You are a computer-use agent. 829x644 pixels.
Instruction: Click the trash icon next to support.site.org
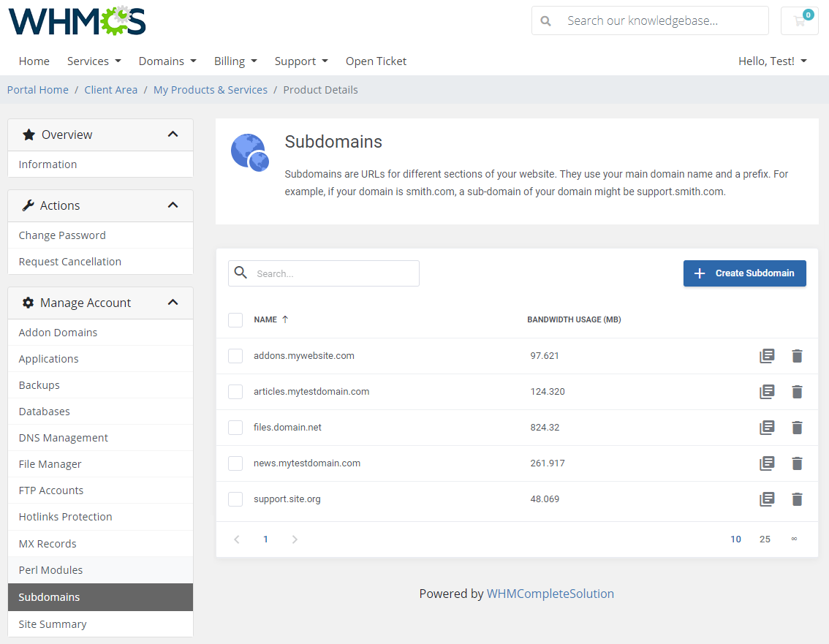click(x=797, y=499)
